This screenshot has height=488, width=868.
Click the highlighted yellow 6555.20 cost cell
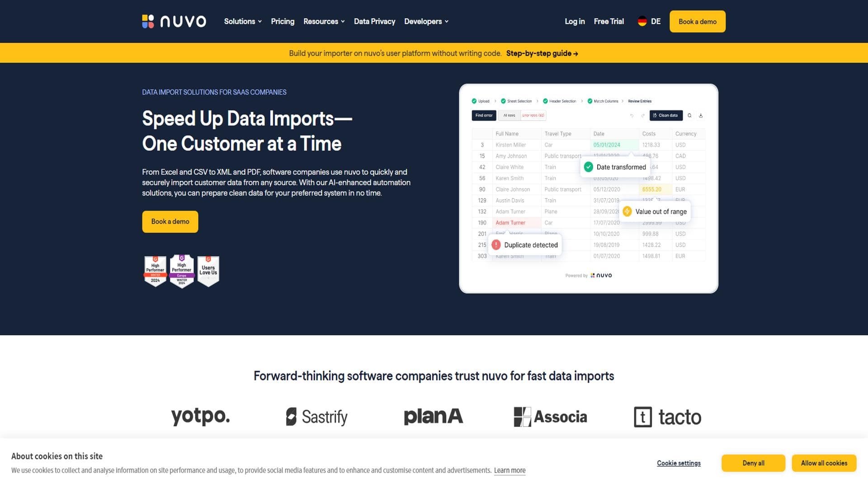click(651, 189)
